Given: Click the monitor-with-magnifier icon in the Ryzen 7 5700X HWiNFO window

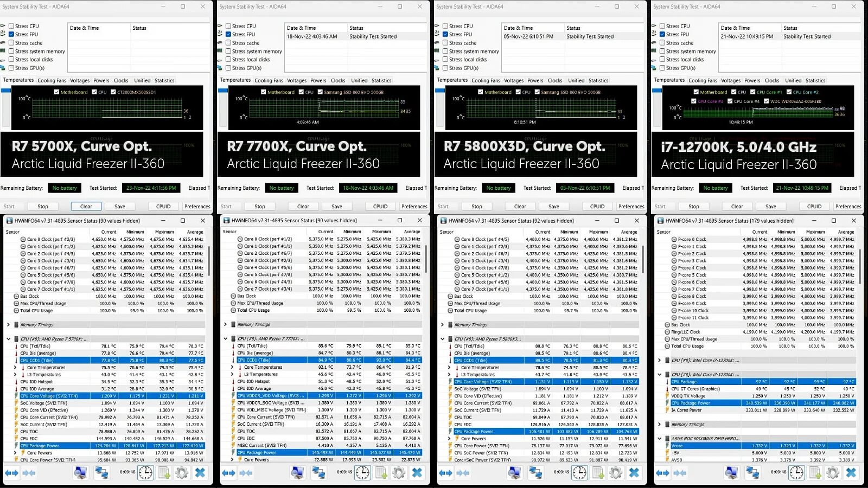Looking at the screenshot, I should tap(80, 473).
